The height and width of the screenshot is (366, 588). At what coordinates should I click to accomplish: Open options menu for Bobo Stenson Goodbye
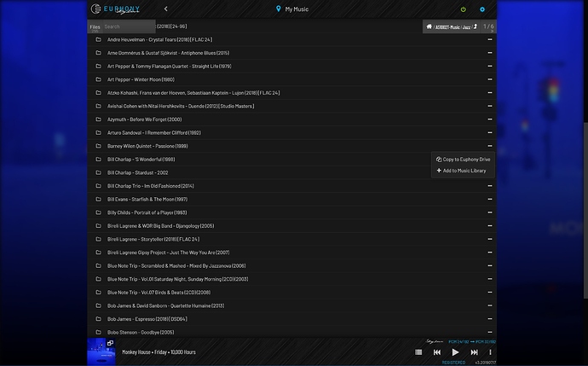pyautogui.click(x=490, y=332)
